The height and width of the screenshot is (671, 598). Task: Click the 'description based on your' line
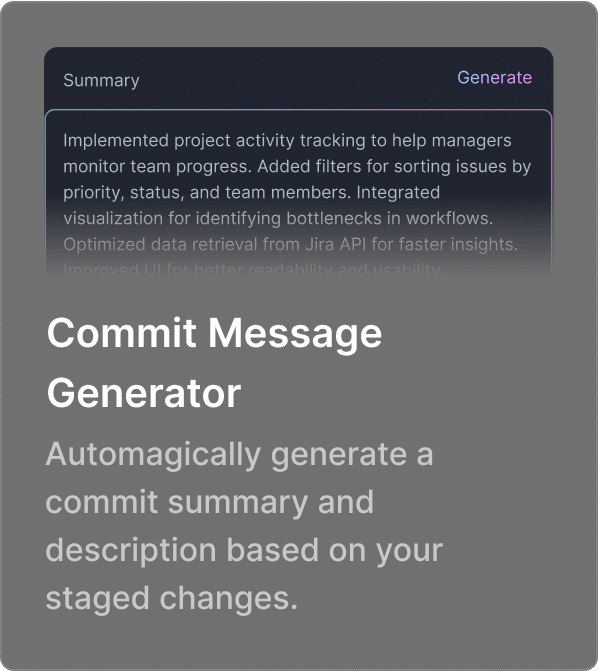click(x=244, y=550)
